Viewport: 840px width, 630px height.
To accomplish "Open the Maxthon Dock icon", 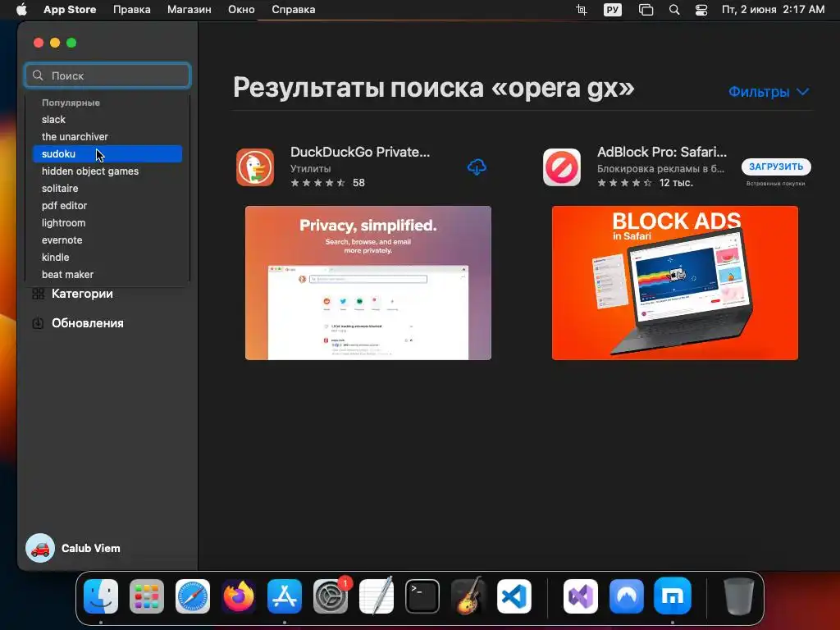I will [x=673, y=596].
